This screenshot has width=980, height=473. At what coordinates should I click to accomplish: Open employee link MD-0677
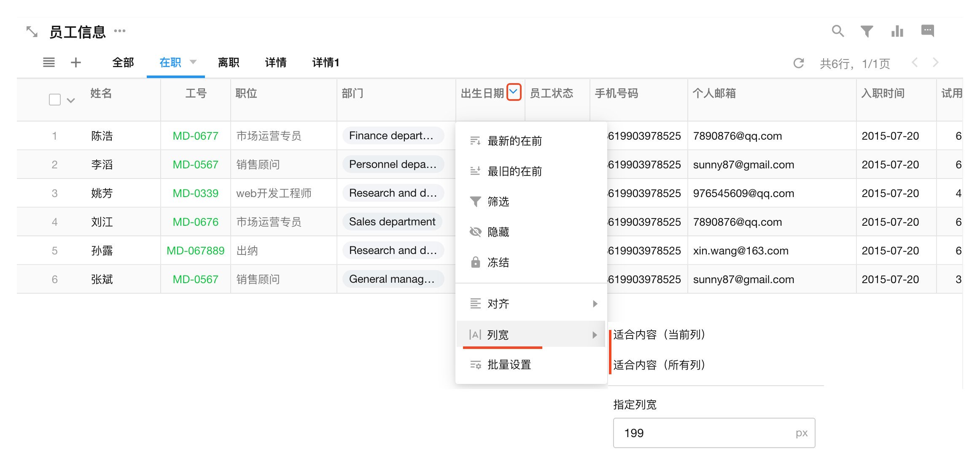click(x=195, y=136)
